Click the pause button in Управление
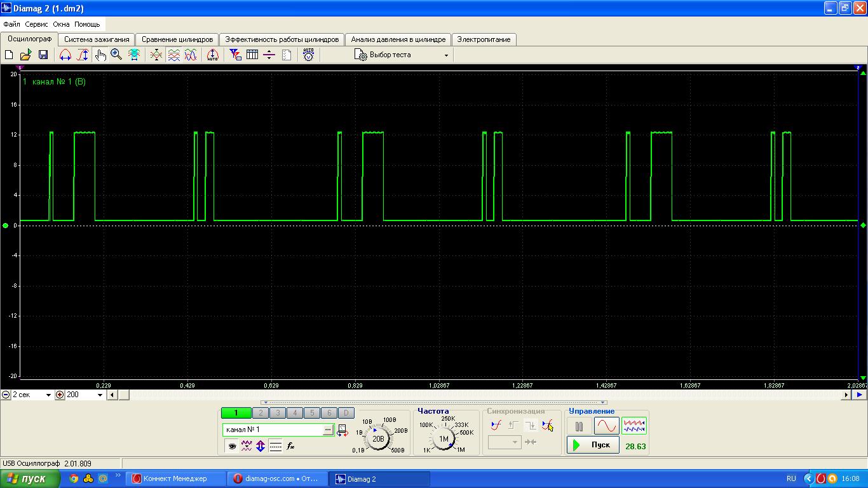The width and height of the screenshot is (868, 488). point(579,426)
